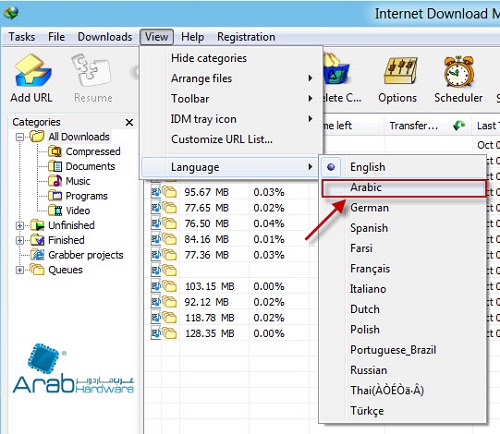The height and width of the screenshot is (434, 500).
Task: Select Arabic language
Action: (x=403, y=188)
